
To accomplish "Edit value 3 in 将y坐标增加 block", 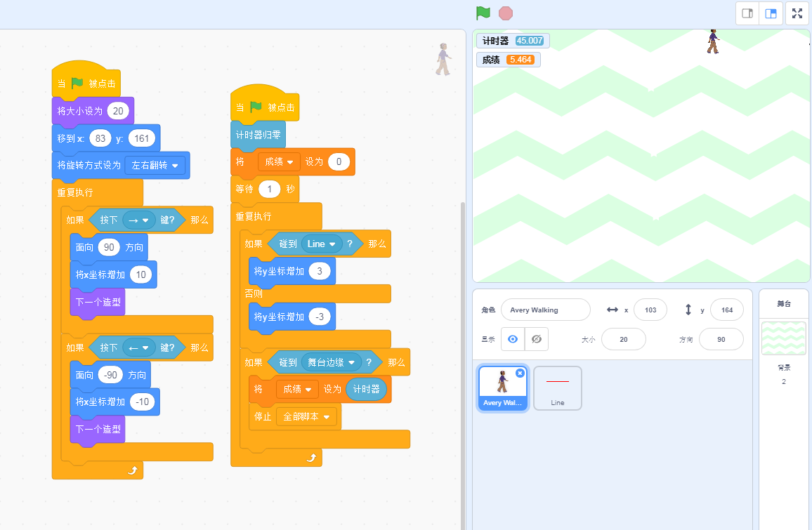I will click(320, 271).
